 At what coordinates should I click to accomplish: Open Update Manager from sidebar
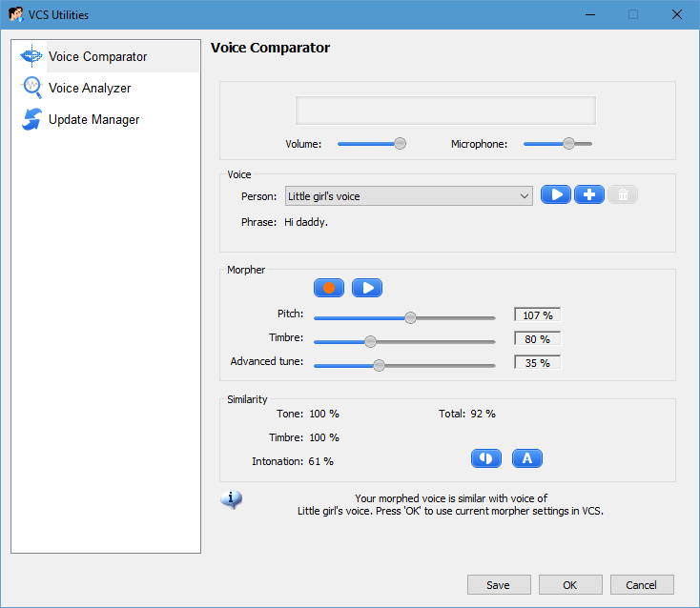pos(93,120)
